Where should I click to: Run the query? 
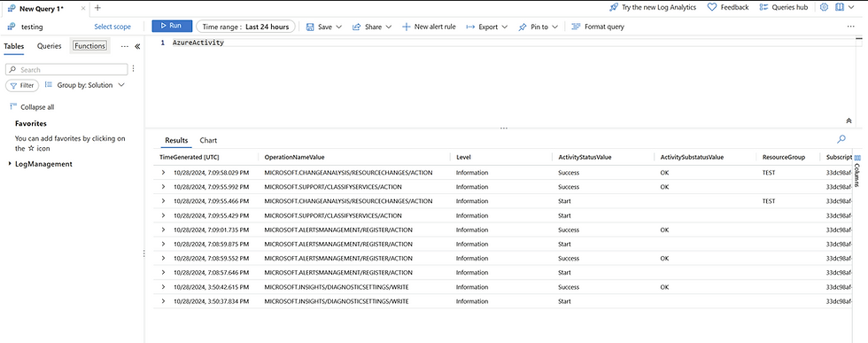tap(172, 26)
